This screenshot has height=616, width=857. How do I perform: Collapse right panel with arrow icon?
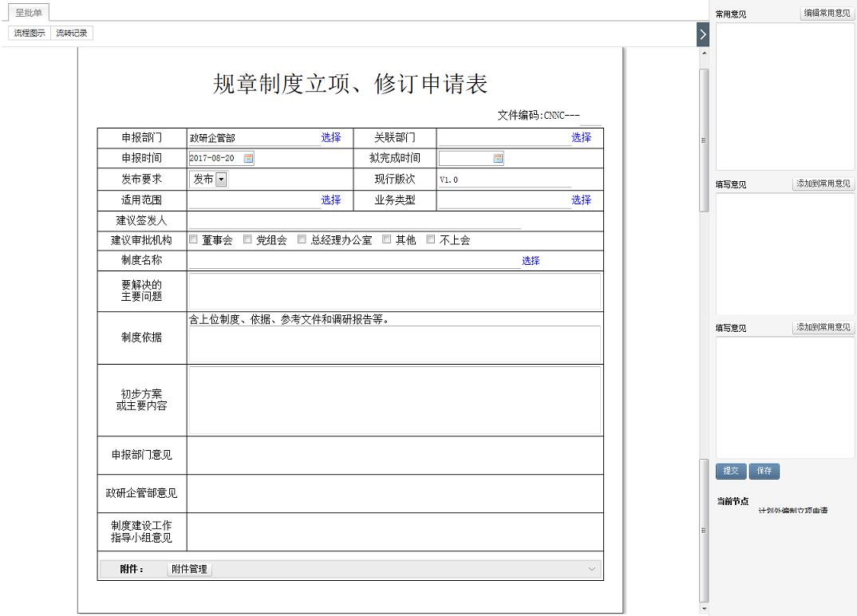pyautogui.click(x=702, y=34)
